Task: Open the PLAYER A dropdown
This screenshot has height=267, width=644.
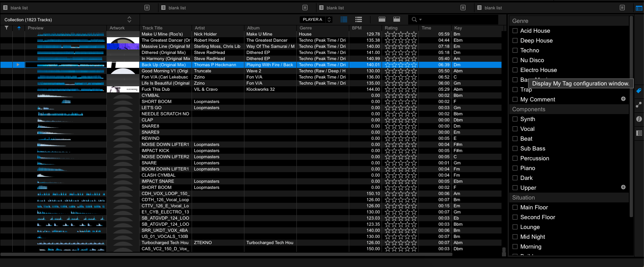Action: click(x=316, y=20)
